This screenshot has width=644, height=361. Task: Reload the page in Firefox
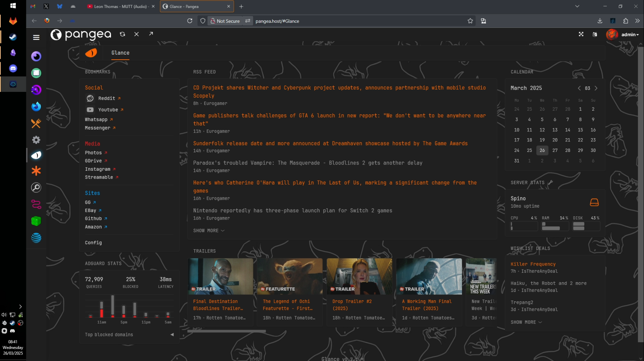coord(190,21)
